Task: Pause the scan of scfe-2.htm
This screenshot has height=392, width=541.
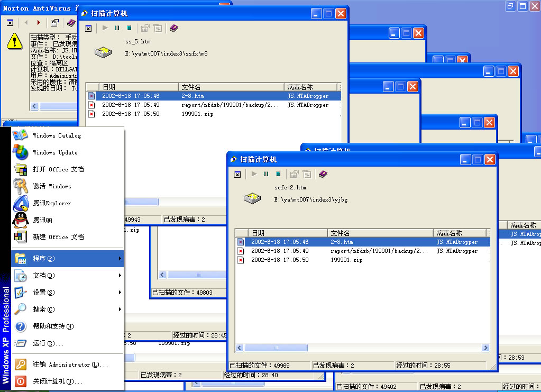Action: pos(266,174)
